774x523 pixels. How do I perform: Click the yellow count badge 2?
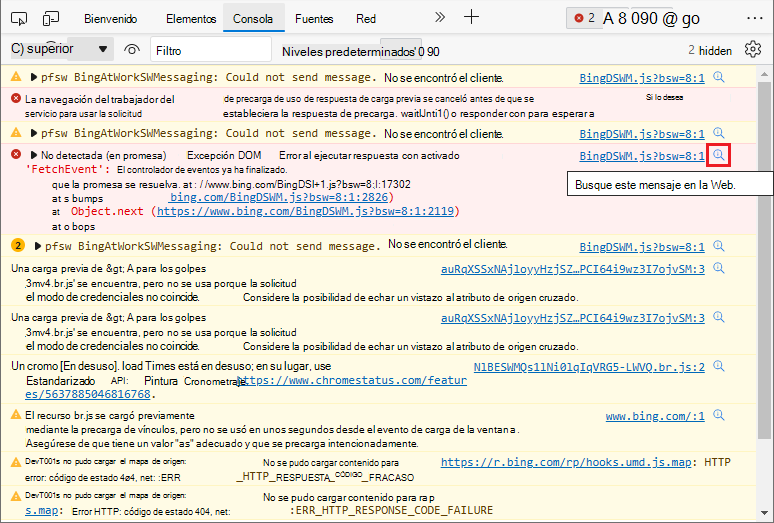(18, 245)
